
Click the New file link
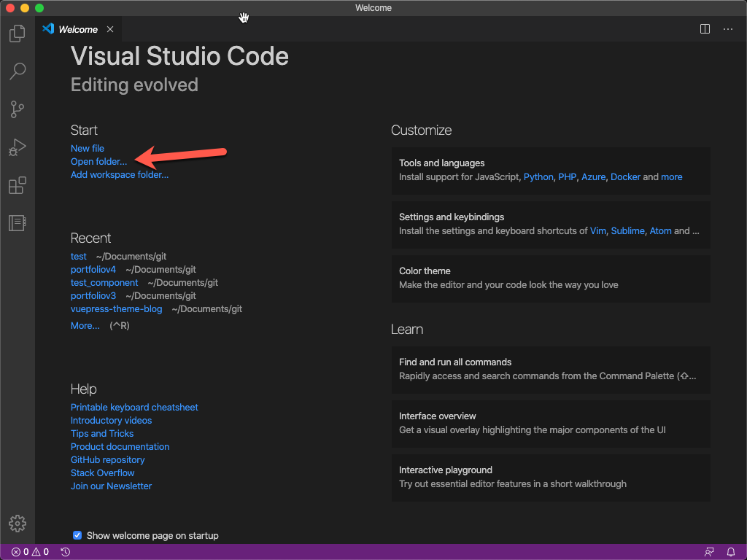(x=88, y=149)
